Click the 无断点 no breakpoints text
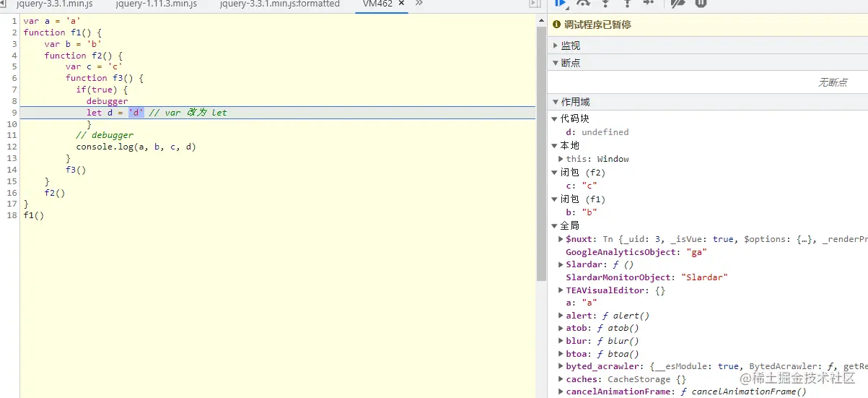Viewport: 868px width, 398px height. (x=833, y=82)
